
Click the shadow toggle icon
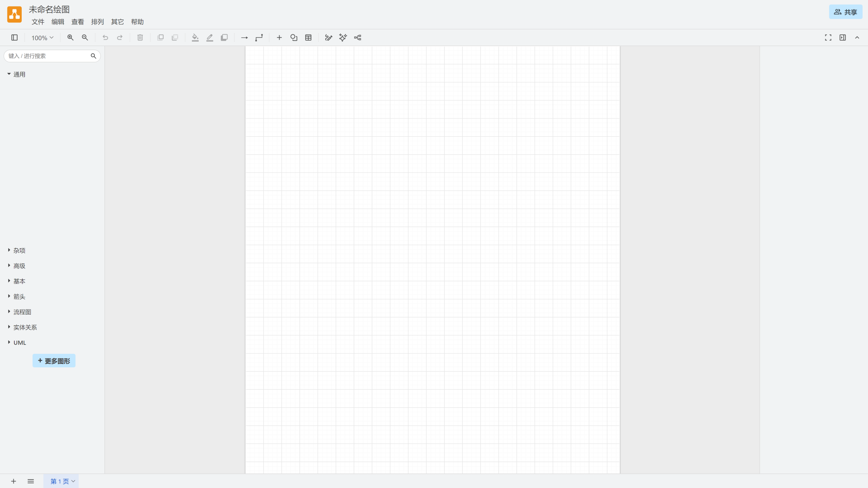(x=224, y=38)
